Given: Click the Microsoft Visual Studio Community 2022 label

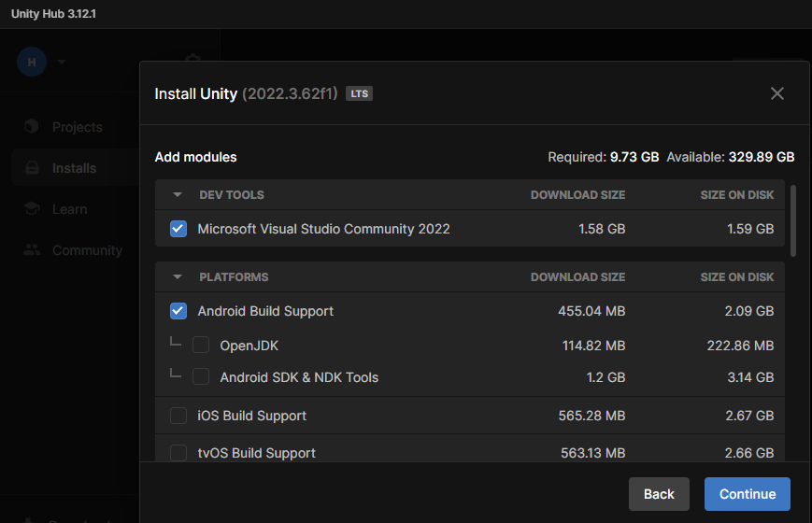Looking at the screenshot, I should tap(323, 229).
